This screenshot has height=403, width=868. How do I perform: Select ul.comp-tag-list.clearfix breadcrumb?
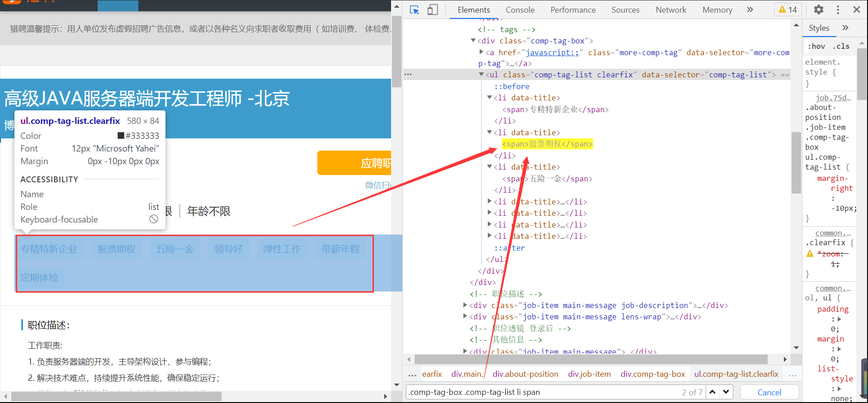click(736, 374)
